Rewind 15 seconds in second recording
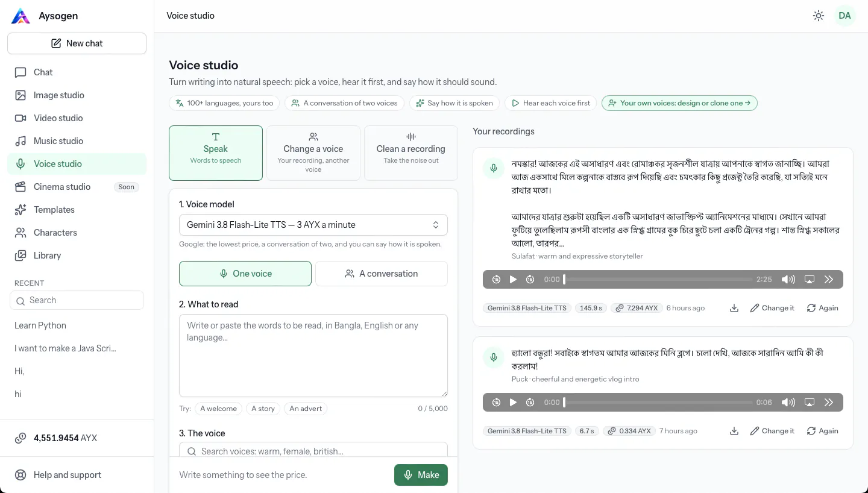Image resolution: width=868 pixels, height=493 pixels. click(x=496, y=402)
